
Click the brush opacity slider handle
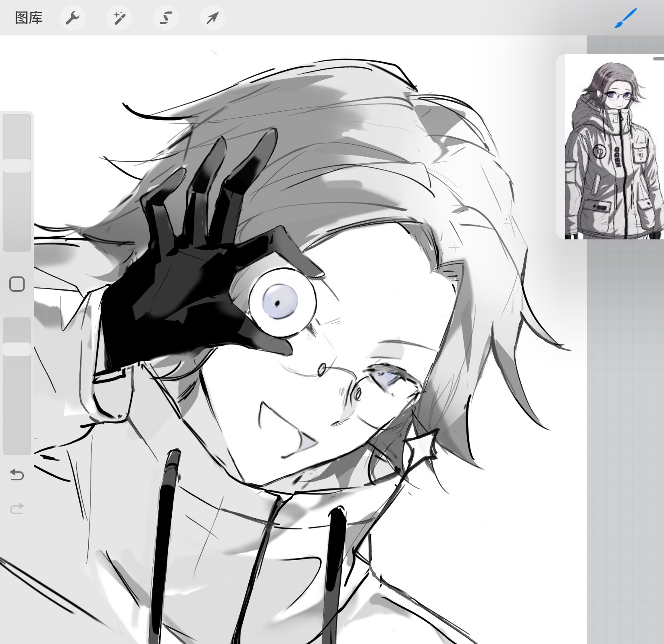[17, 349]
